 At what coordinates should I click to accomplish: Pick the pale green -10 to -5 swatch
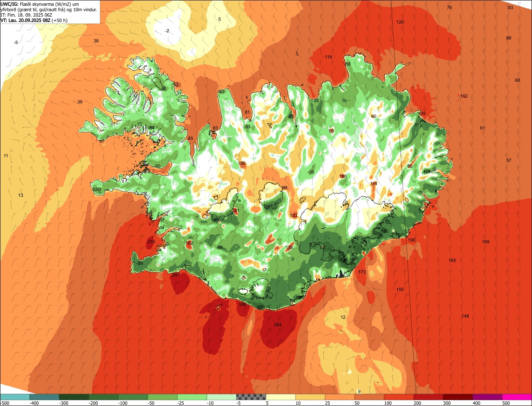pos(222,397)
